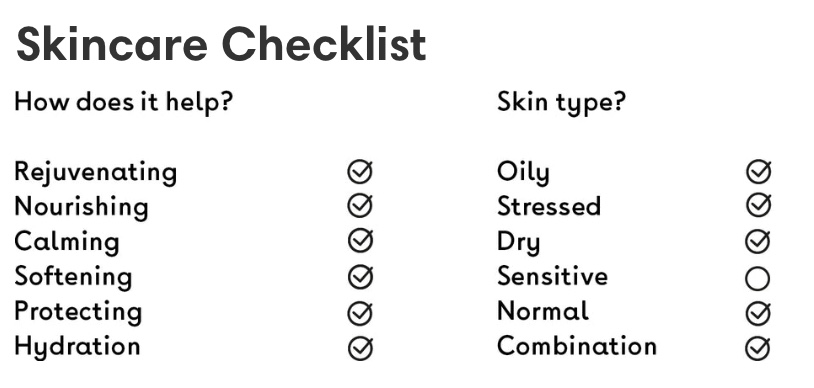Select the Protecting check icon
The image size is (814, 388).
pos(360,313)
